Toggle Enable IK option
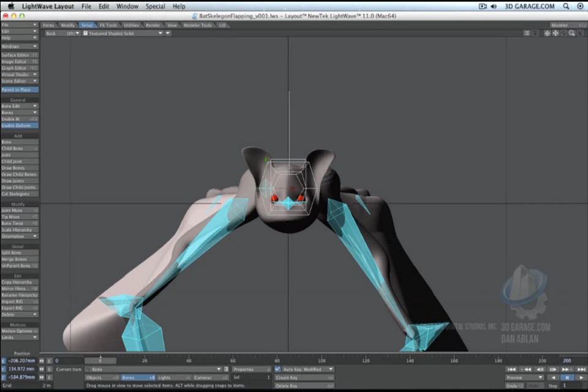 [19, 119]
